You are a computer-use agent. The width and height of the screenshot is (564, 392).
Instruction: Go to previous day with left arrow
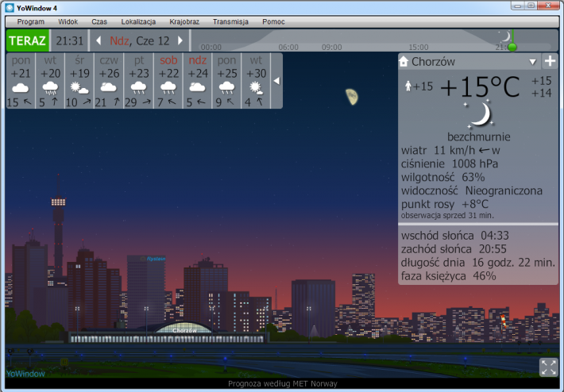(x=99, y=40)
